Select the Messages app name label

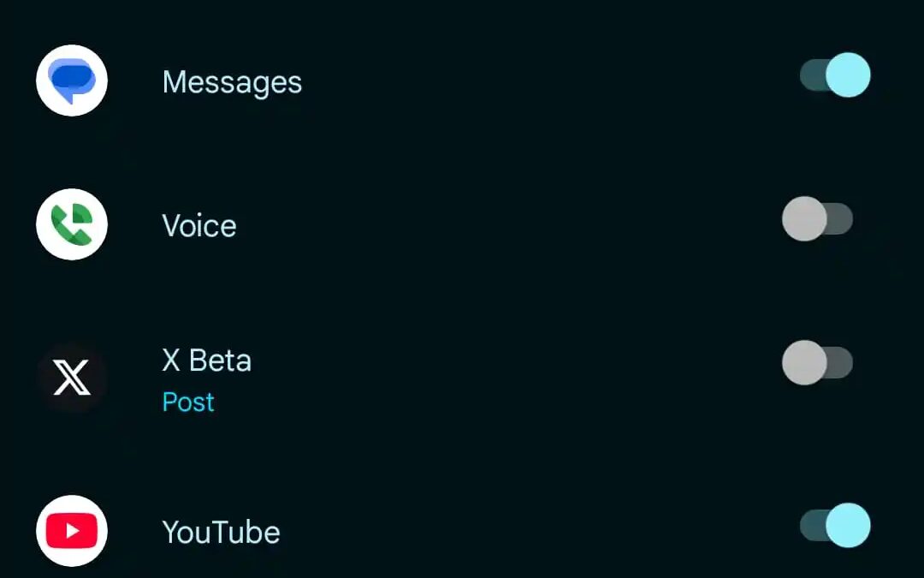tap(232, 82)
